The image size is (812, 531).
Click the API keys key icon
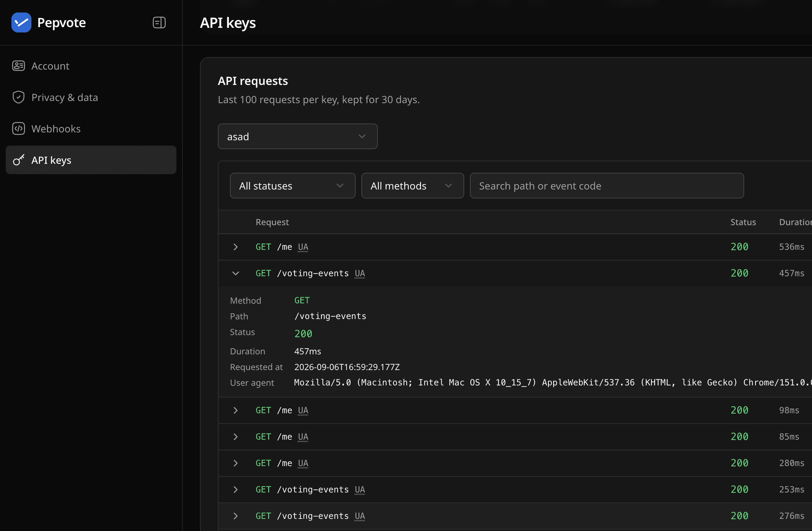point(19,160)
